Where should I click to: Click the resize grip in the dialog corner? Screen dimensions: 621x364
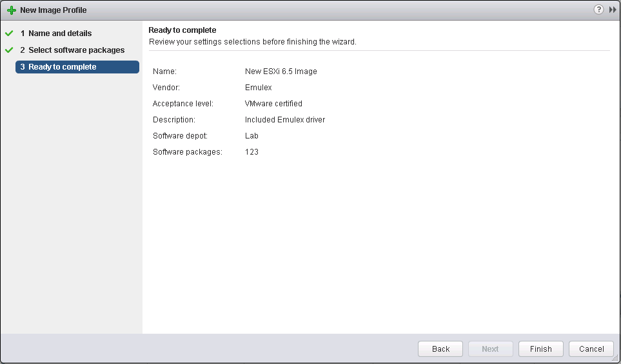coord(615,358)
